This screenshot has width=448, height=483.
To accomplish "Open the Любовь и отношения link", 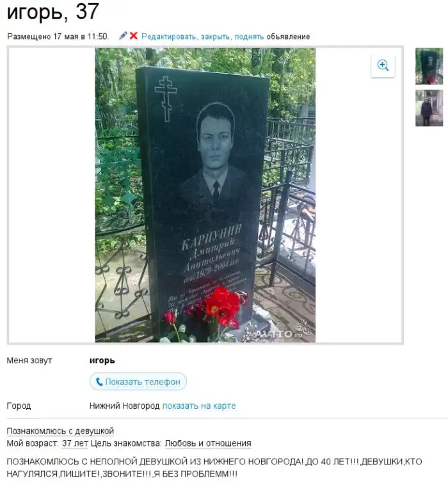I will coord(208,443).
